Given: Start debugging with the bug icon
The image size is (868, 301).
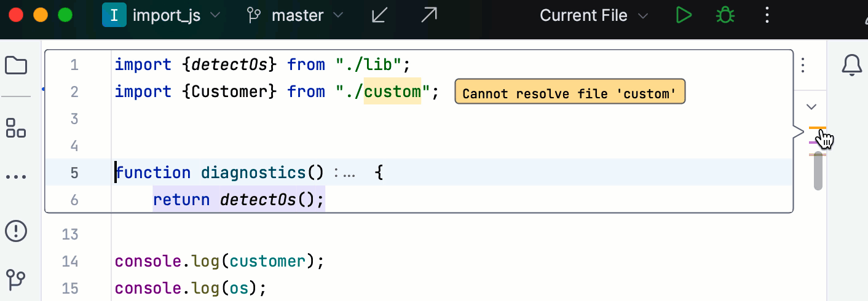Looking at the screenshot, I should pyautogui.click(x=725, y=15).
